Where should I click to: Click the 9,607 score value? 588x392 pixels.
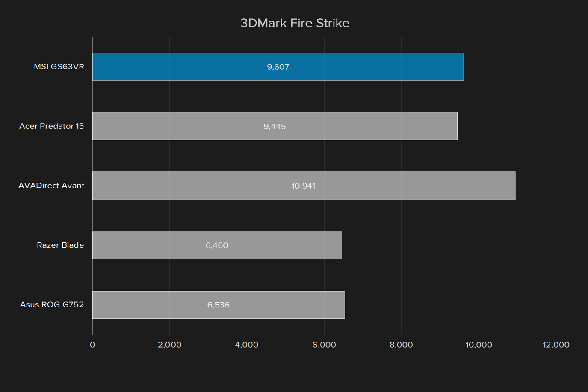(x=278, y=67)
